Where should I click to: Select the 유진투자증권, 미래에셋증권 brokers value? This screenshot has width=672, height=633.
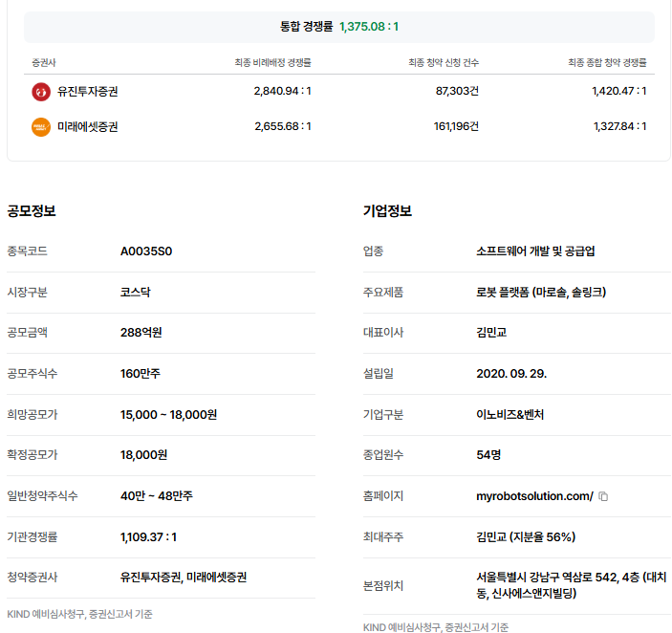[184, 578]
